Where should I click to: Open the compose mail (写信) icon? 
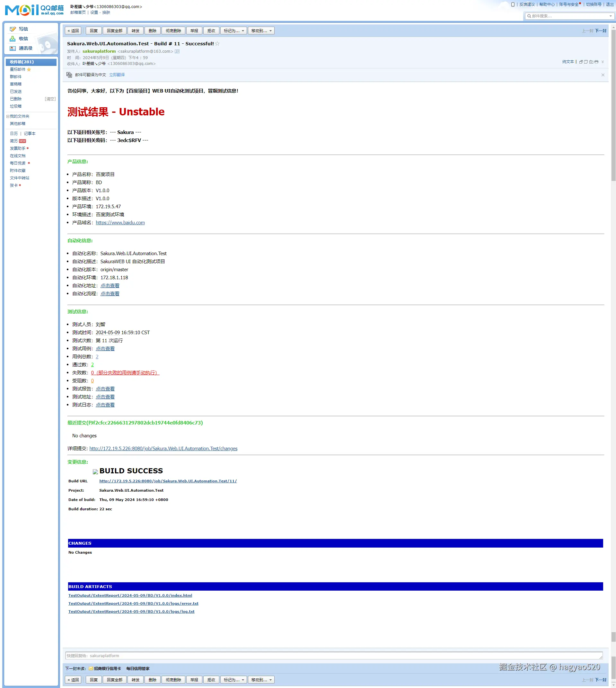[x=13, y=29]
